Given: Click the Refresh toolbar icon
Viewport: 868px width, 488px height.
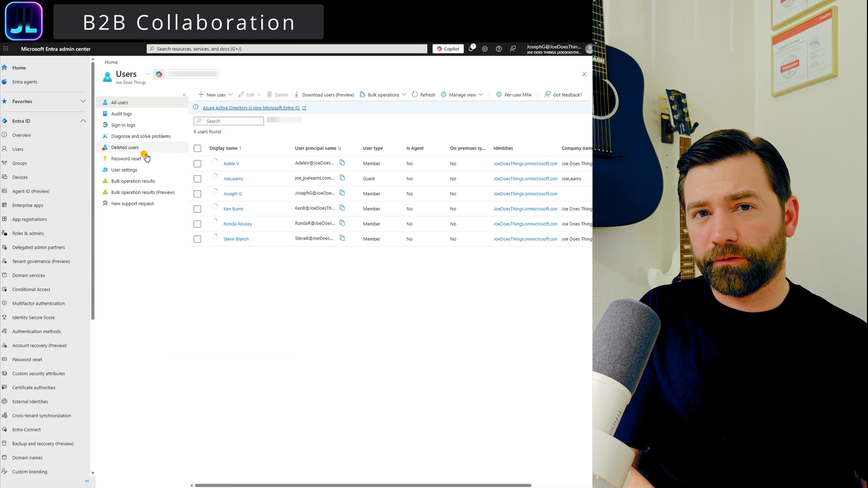Looking at the screenshot, I should pos(415,94).
